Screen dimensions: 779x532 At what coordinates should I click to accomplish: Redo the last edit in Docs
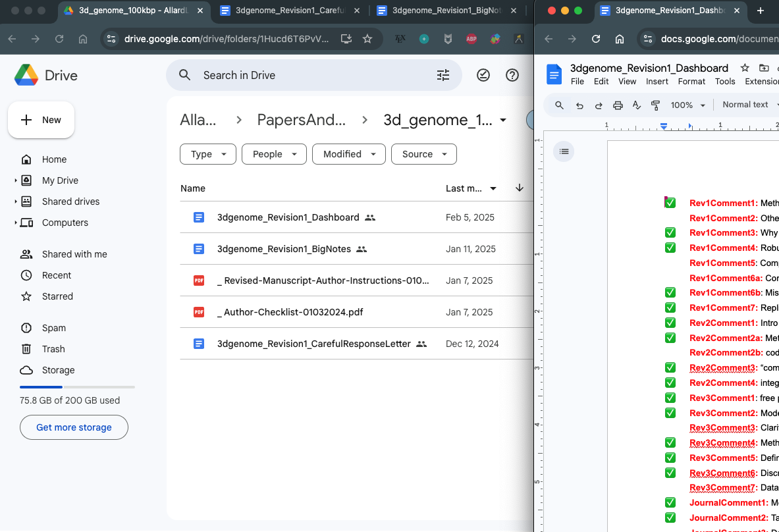[x=599, y=105]
